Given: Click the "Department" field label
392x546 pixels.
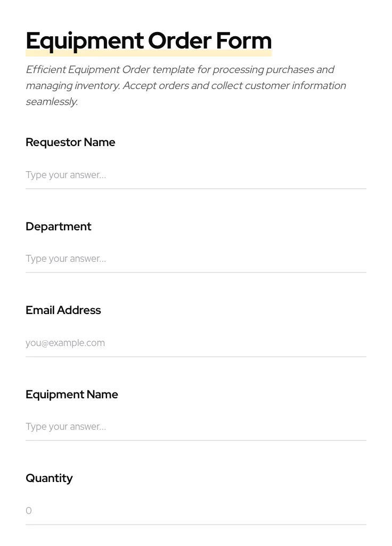Looking at the screenshot, I should click(59, 227).
